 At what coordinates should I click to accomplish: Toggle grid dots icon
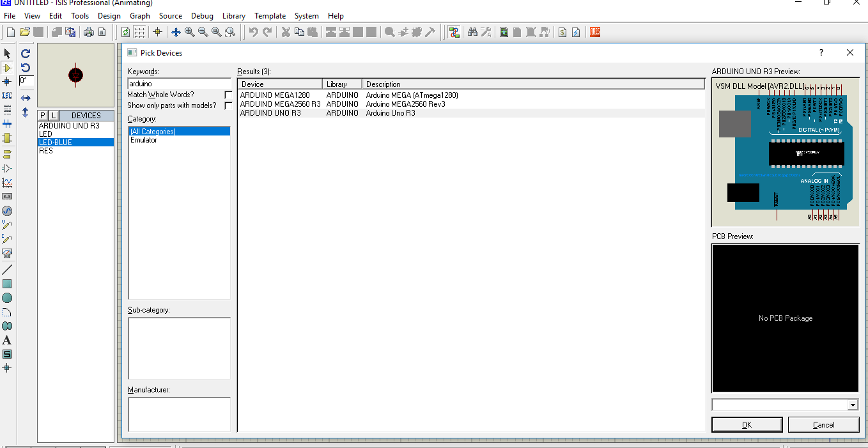point(139,32)
